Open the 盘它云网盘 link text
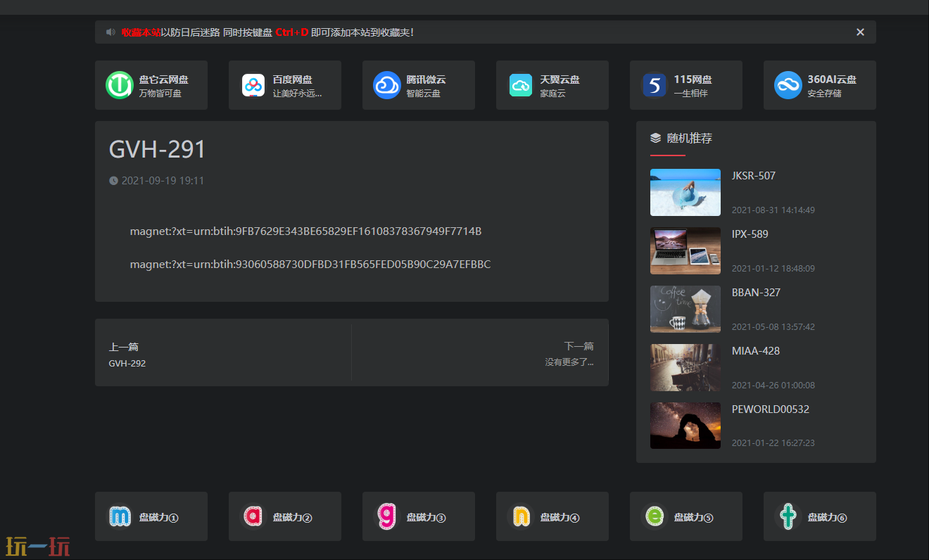 point(163,79)
